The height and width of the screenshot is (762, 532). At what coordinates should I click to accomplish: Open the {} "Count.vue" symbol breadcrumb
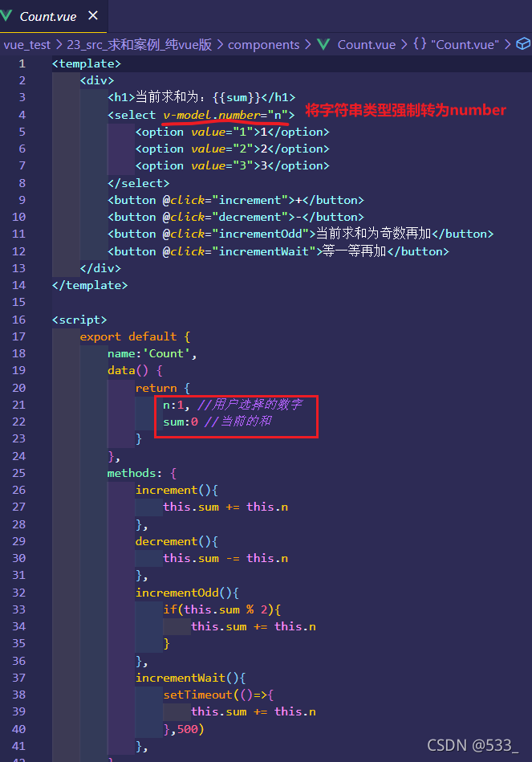tap(457, 45)
